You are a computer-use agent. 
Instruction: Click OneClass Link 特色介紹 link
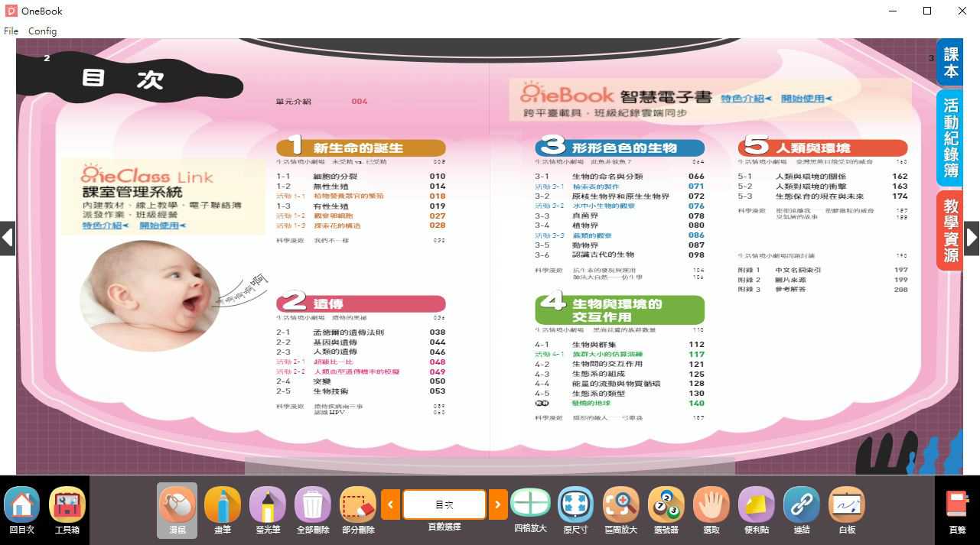[x=106, y=226]
